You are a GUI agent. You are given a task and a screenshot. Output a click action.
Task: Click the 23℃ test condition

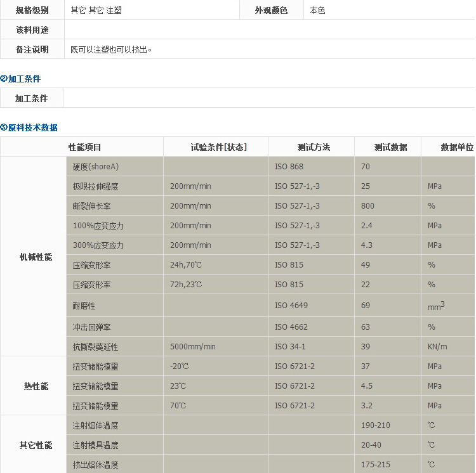pyautogui.click(x=178, y=386)
